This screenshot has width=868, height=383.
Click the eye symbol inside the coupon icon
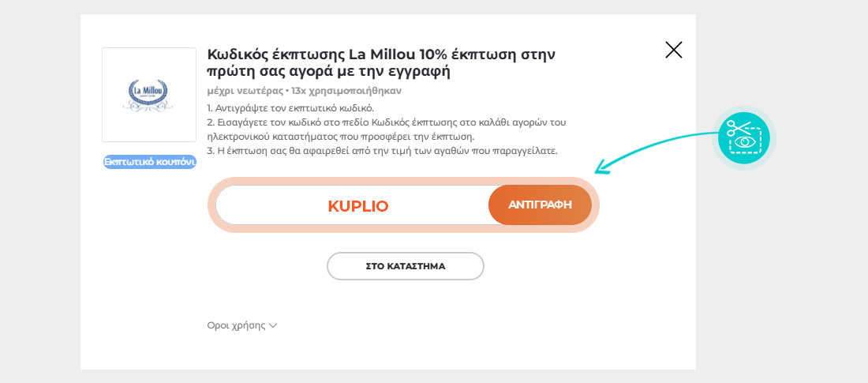pyautogui.click(x=746, y=143)
